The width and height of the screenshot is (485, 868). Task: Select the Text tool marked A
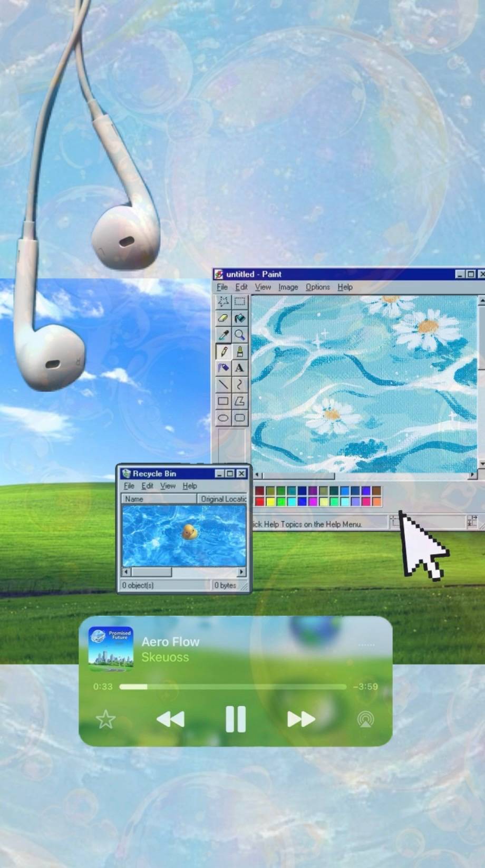[240, 368]
